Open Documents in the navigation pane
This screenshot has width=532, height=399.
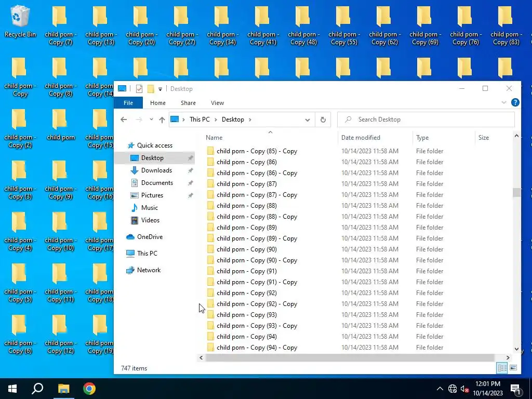point(157,183)
